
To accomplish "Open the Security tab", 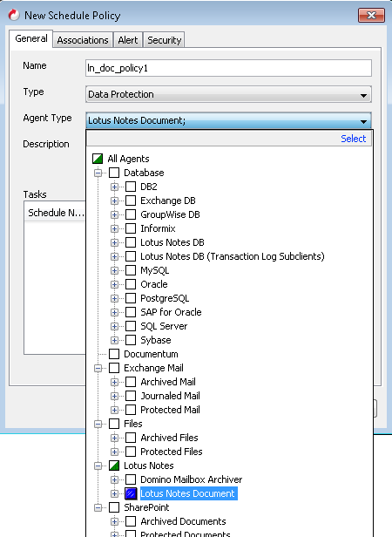I will 164,40.
